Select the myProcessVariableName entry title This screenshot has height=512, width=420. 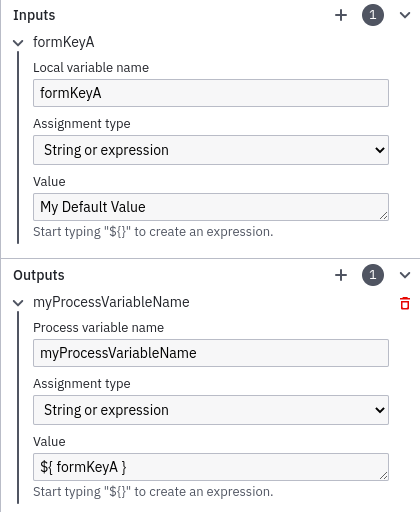click(x=111, y=302)
